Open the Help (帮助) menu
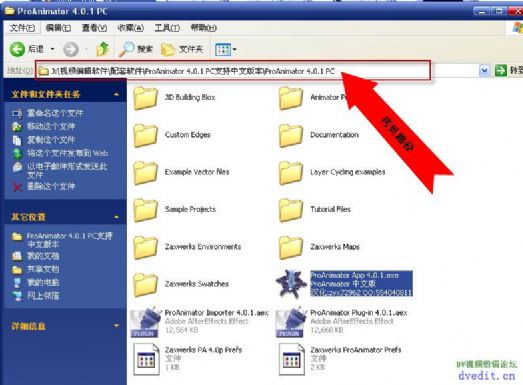523x385 pixels. (203, 28)
